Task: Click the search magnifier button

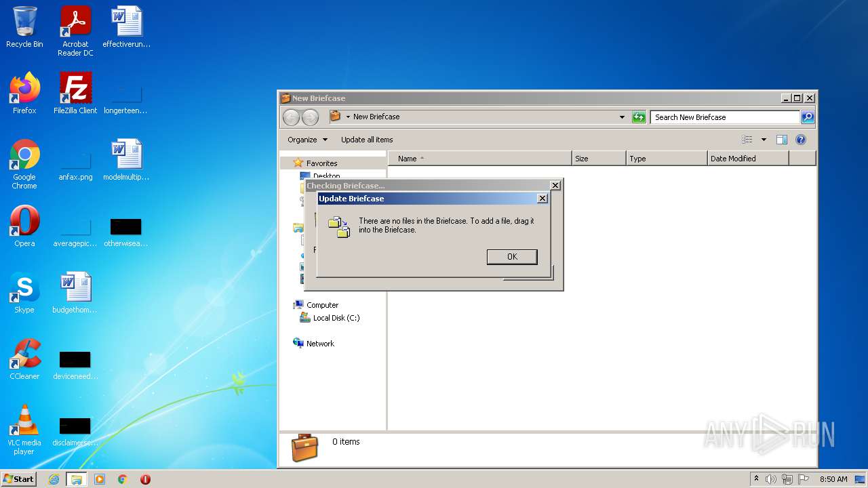Action: (x=808, y=117)
